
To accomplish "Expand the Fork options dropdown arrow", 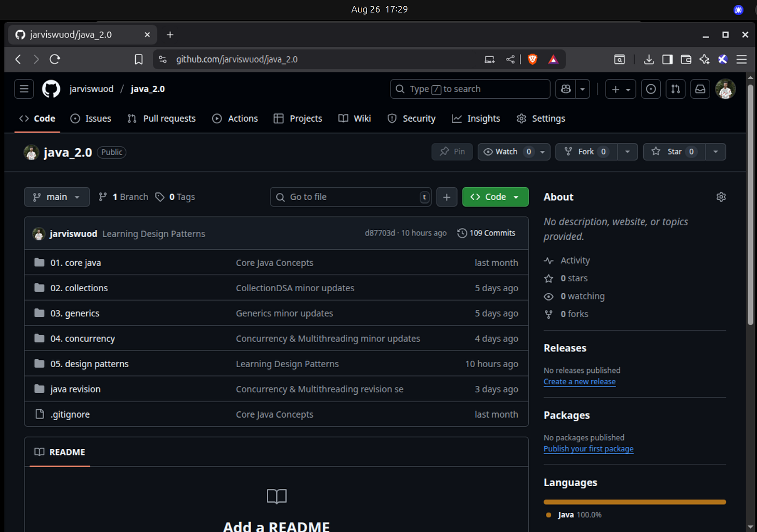I will (628, 152).
